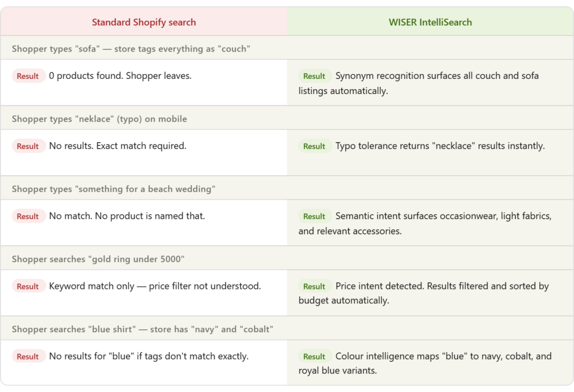
Task: Select the "gold ring under 5000" scenario row
Action: coord(98,259)
